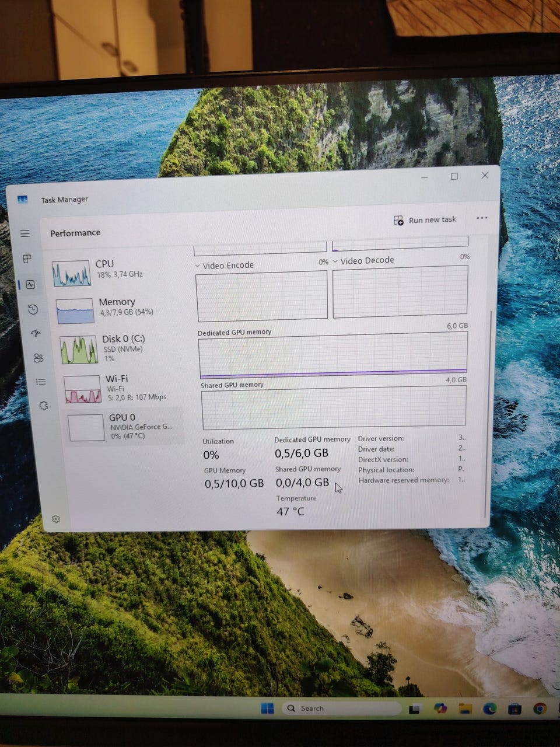
Task: Open Task View from the taskbar
Action: coord(415,709)
